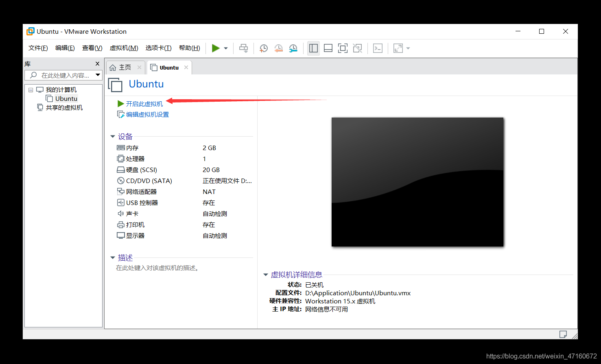Screen dimensions: 601x364
Task: Toggle the library sidebar view icon
Action: click(x=313, y=48)
